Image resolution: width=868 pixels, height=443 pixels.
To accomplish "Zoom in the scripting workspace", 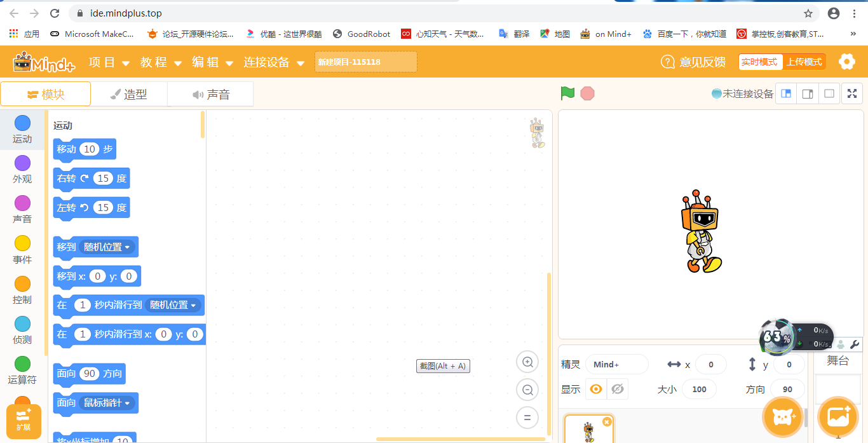I will tap(527, 362).
